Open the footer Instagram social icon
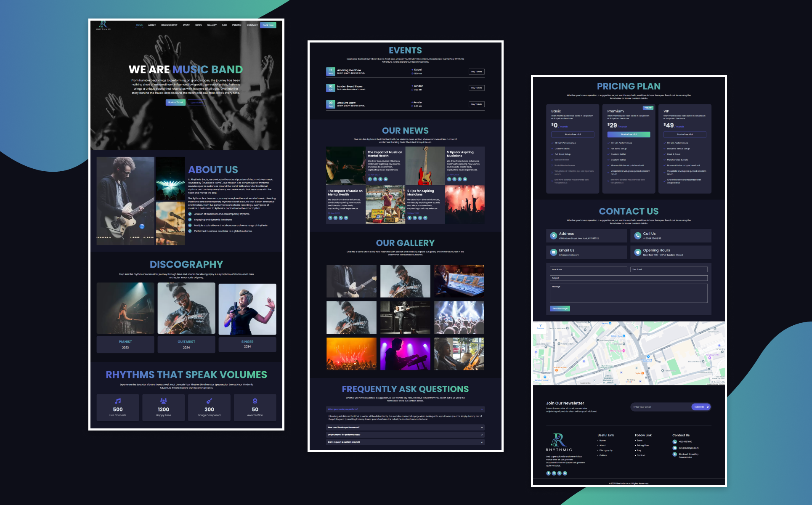The image size is (812, 505). [554, 473]
